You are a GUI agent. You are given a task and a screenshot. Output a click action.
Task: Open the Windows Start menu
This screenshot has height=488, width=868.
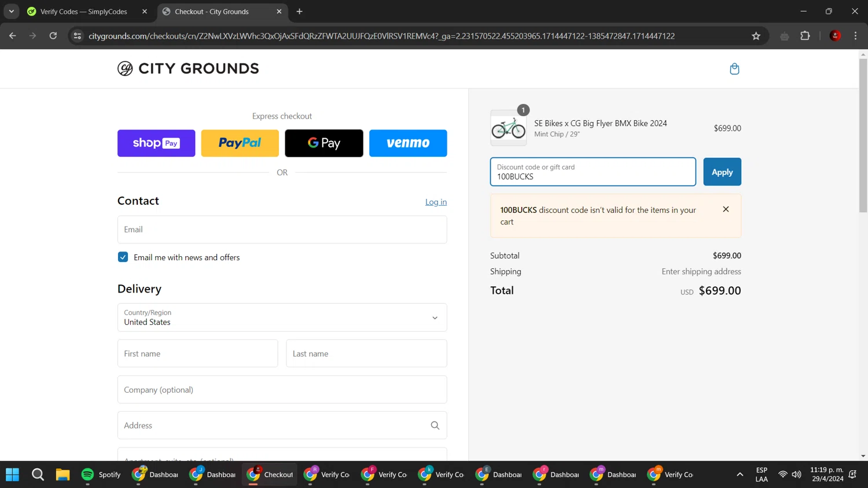pyautogui.click(x=12, y=475)
